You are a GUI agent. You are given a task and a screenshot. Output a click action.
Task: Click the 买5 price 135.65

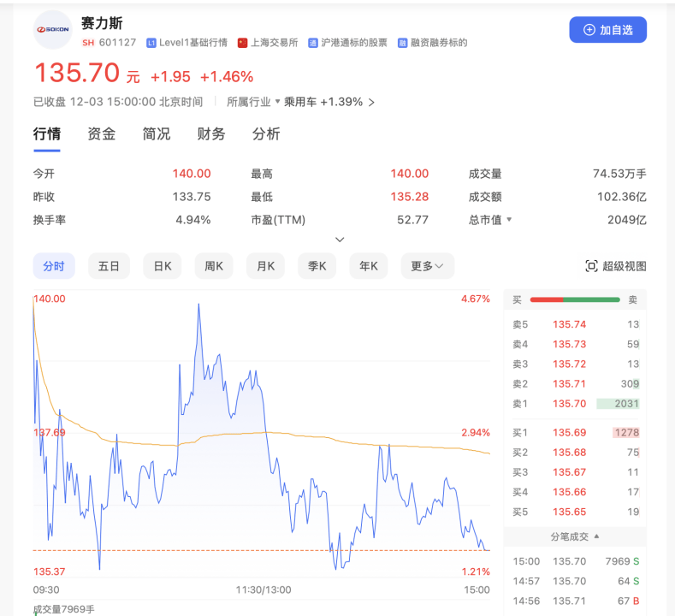(x=569, y=512)
